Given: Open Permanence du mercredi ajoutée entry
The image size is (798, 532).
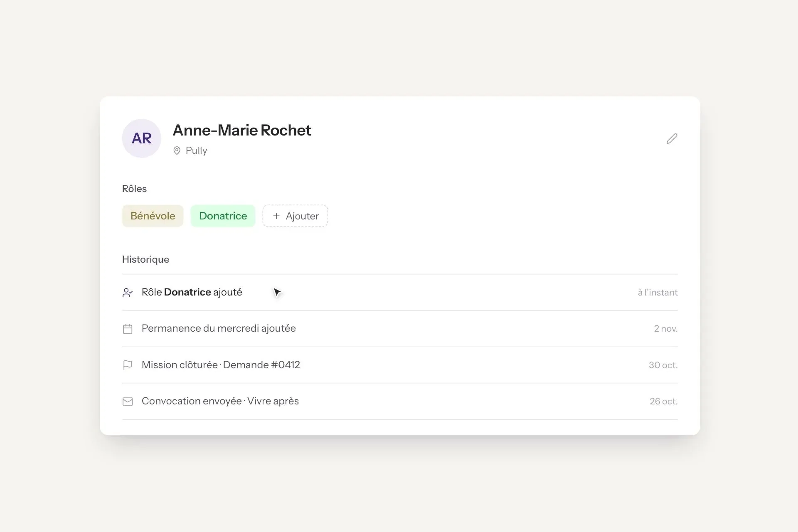Looking at the screenshot, I should coord(400,328).
